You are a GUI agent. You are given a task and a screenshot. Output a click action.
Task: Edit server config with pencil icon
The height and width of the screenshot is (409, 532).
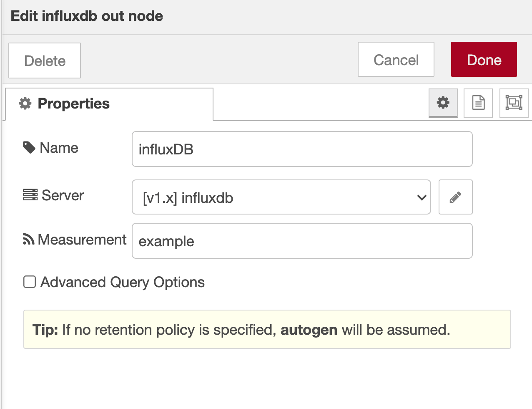pos(455,197)
